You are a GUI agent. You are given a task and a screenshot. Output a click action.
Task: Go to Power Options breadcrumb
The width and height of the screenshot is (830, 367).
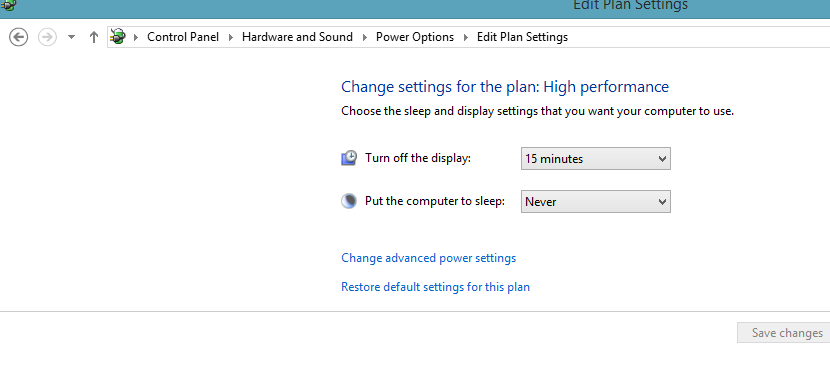(x=414, y=37)
